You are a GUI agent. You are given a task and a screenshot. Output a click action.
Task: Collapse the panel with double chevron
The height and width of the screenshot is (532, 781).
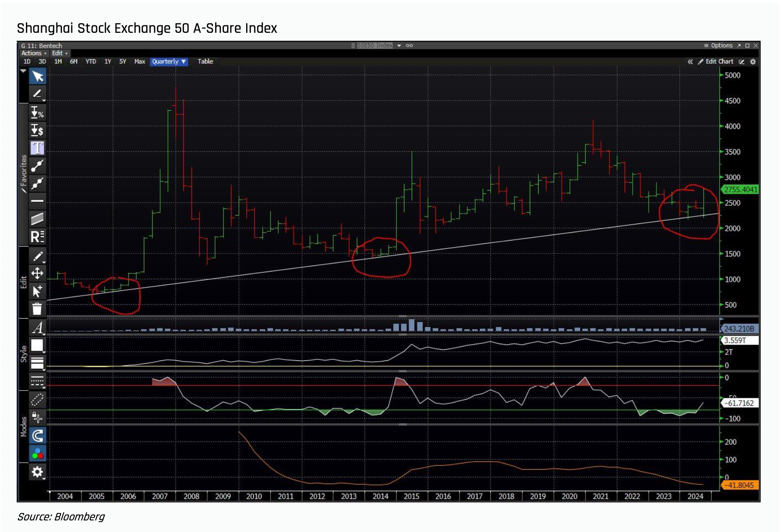(690, 62)
